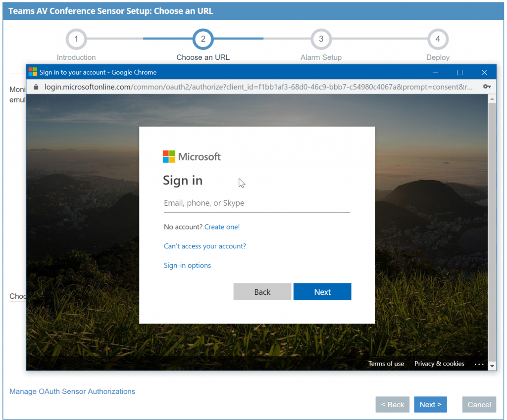This screenshot has width=507, height=420.
Task: Click the wizard < Back button
Action: (392, 405)
